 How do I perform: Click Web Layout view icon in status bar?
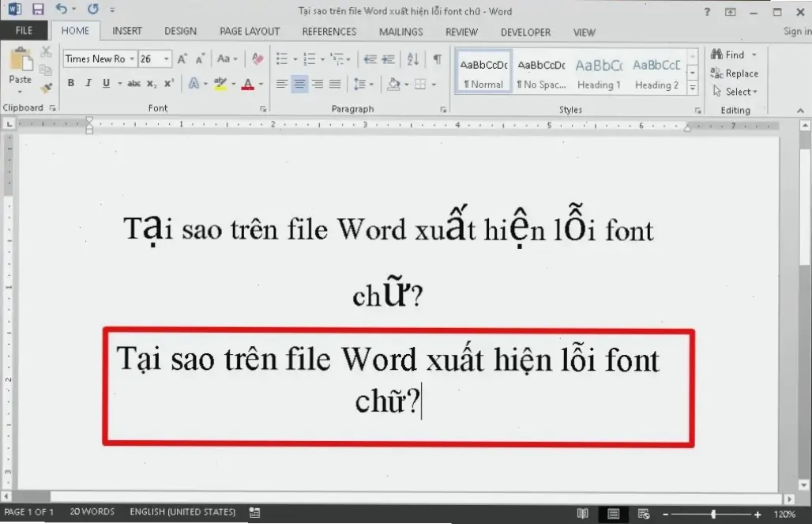(x=644, y=514)
